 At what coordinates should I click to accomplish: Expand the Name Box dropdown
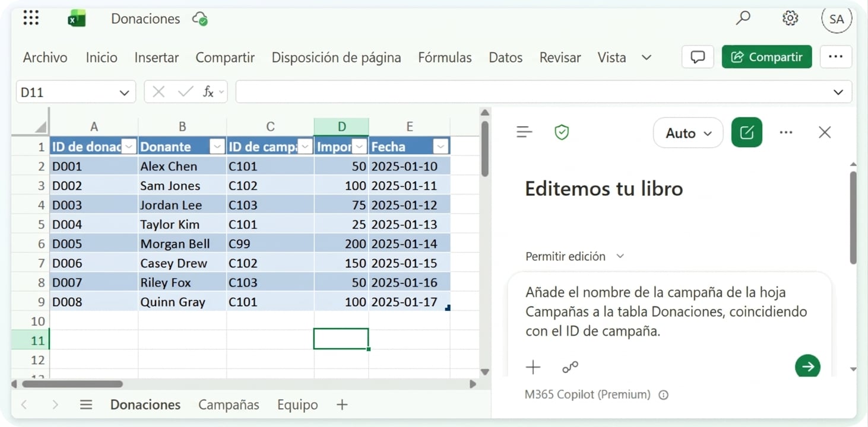124,93
